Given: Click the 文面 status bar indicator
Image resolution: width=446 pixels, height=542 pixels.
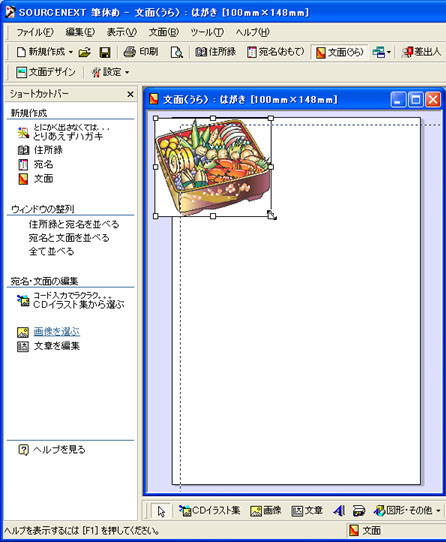Looking at the screenshot, I should (365, 531).
